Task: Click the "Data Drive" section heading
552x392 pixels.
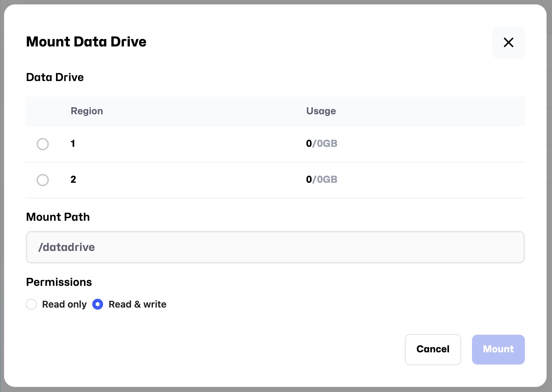Action: click(x=55, y=77)
